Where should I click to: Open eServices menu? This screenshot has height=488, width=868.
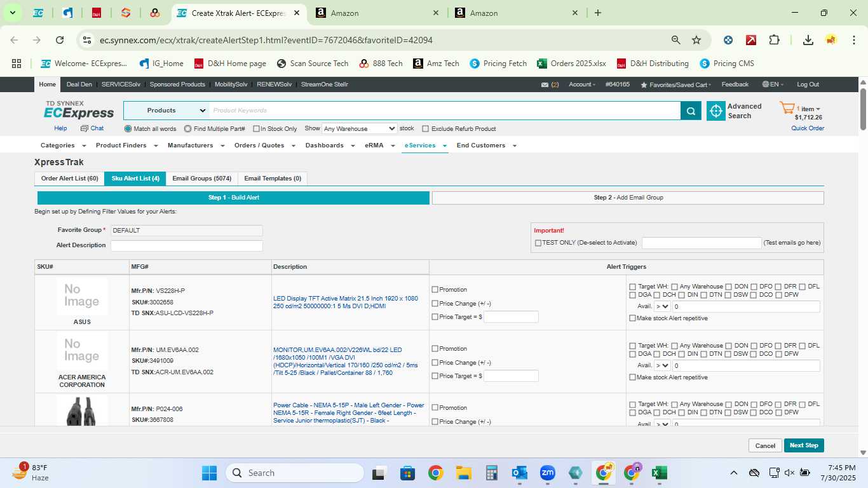(x=426, y=146)
